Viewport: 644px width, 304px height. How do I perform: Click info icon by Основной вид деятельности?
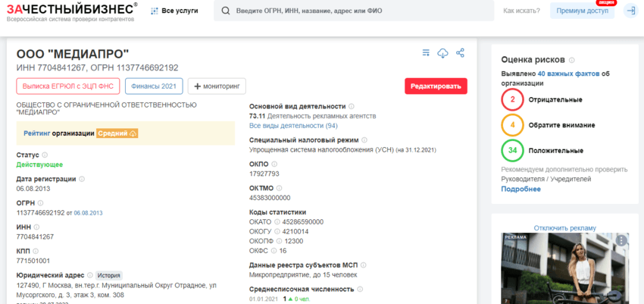coord(351,106)
